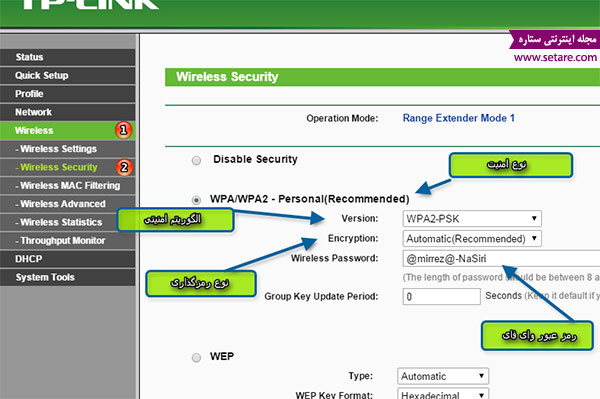The image size is (600, 399).
Task: Click Range Extender Mode 1 text
Action: tap(458, 118)
